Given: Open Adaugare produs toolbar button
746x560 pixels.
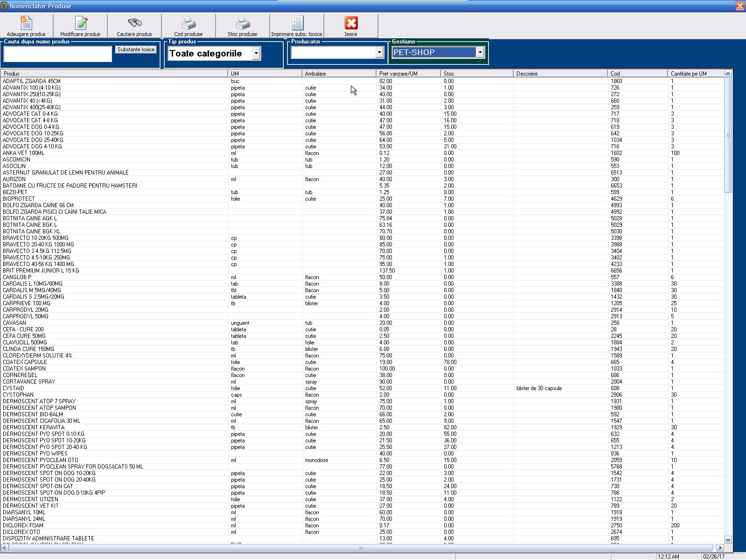Looking at the screenshot, I should [27, 26].
